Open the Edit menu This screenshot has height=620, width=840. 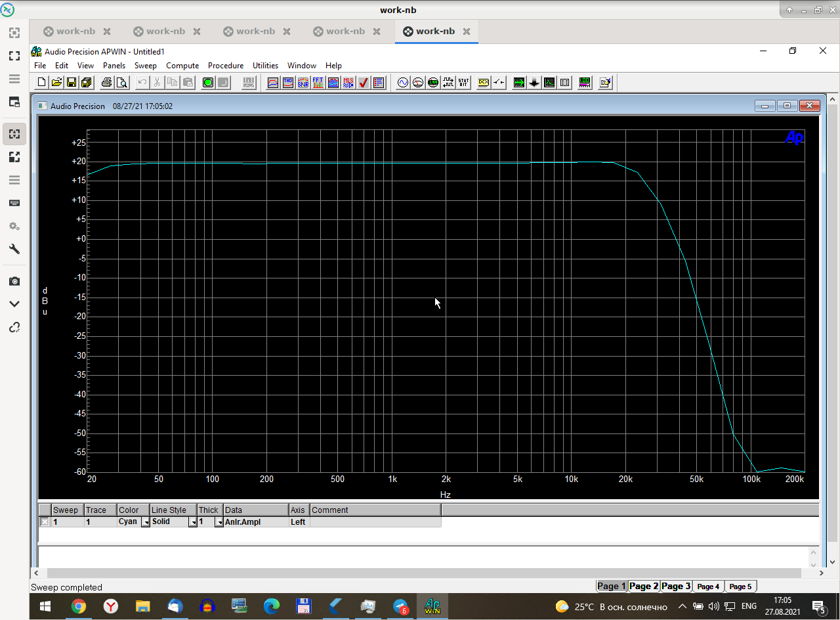tap(62, 66)
